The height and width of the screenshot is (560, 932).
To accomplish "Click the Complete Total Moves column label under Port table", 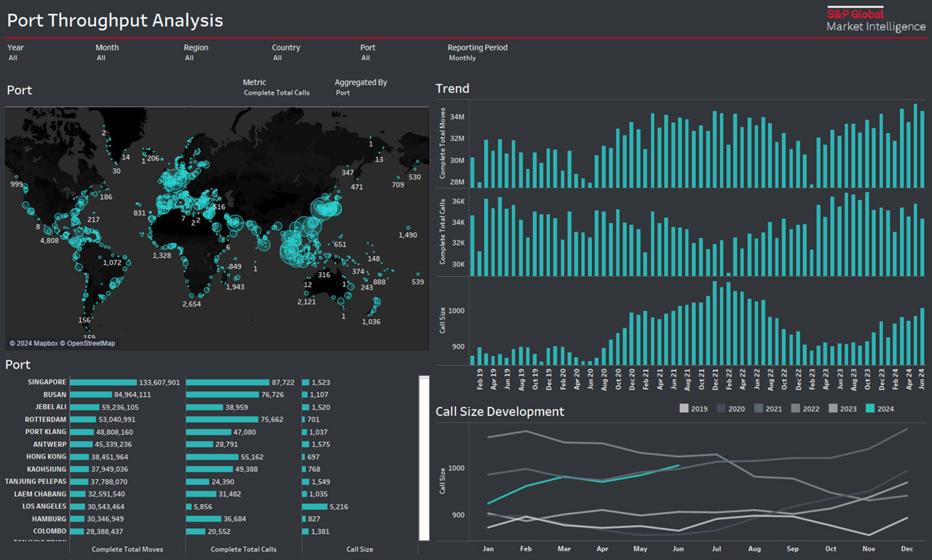I will (127, 549).
